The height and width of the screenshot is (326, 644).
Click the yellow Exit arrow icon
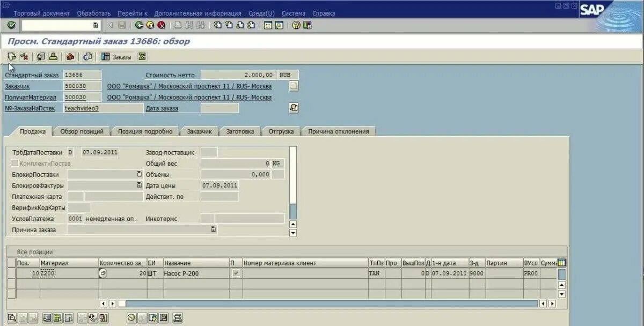tap(150, 25)
